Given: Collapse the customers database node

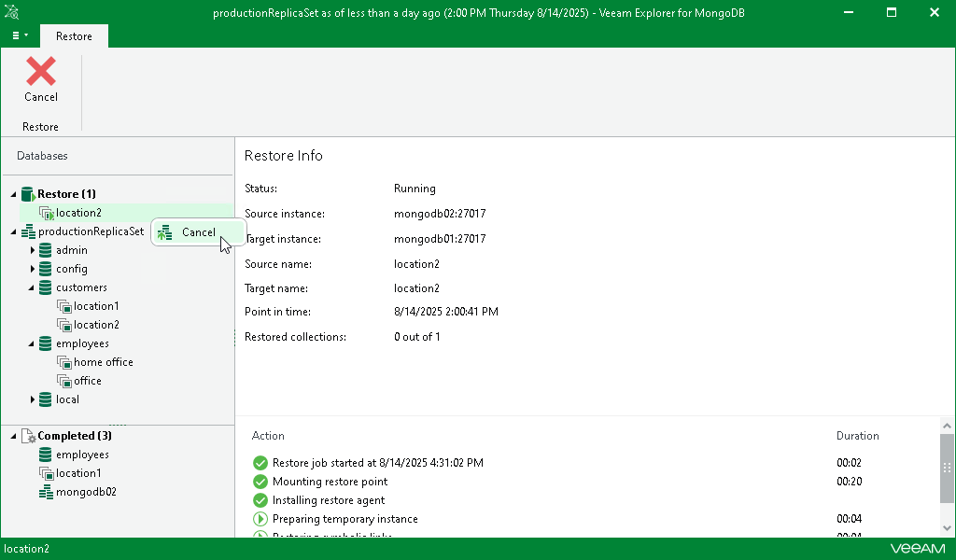Looking at the screenshot, I should [x=33, y=287].
